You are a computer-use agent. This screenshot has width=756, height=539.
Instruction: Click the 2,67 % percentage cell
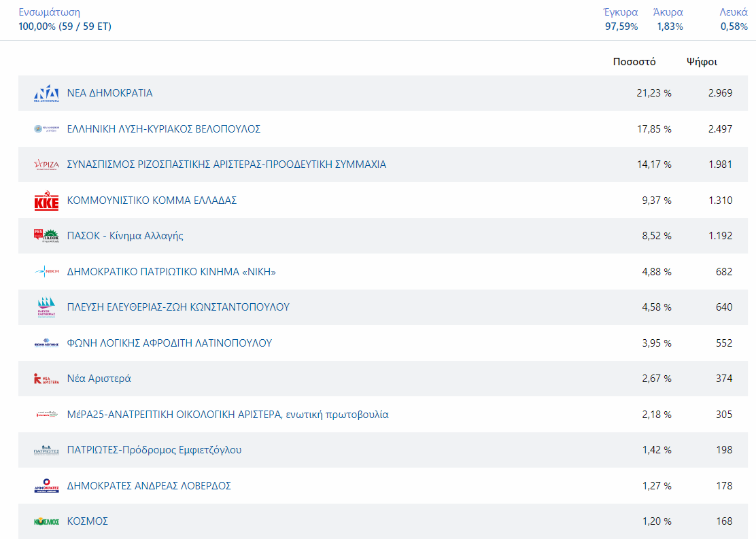click(657, 379)
